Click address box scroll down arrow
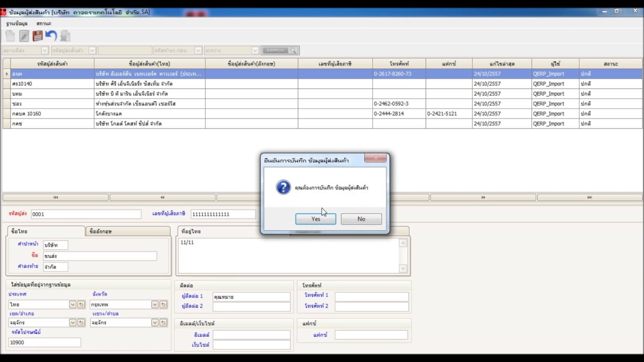 (403, 268)
